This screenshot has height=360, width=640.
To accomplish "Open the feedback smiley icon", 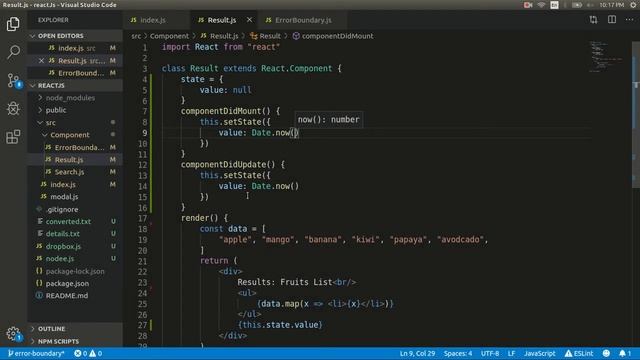I will [x=606, y=353].
